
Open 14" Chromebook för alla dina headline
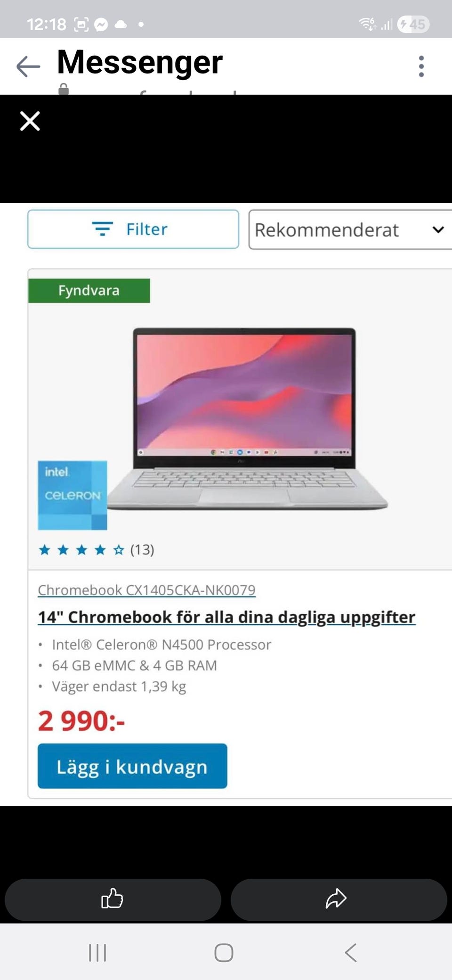(226, 617)
